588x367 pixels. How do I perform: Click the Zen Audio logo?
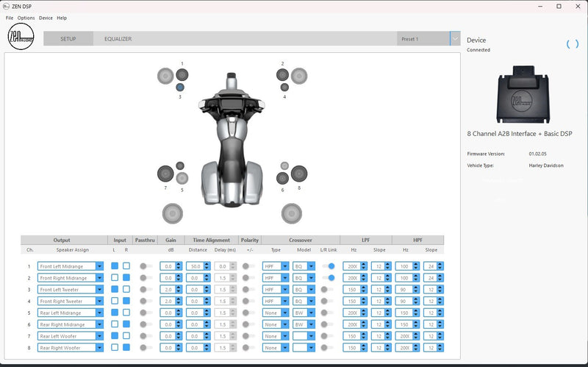click(x=20, y=38)
